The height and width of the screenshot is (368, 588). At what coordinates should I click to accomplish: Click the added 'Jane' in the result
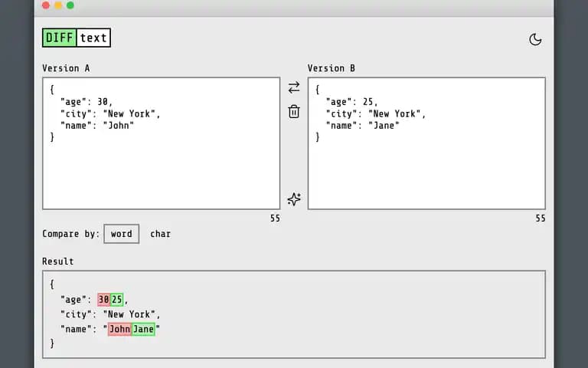tap(143, 329)
